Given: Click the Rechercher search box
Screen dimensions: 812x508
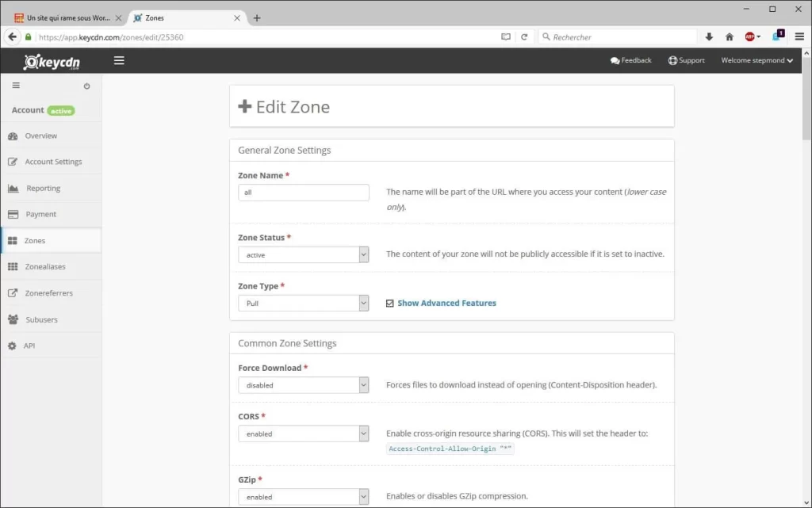Looking at the screenshot, I should pos(619,37).
